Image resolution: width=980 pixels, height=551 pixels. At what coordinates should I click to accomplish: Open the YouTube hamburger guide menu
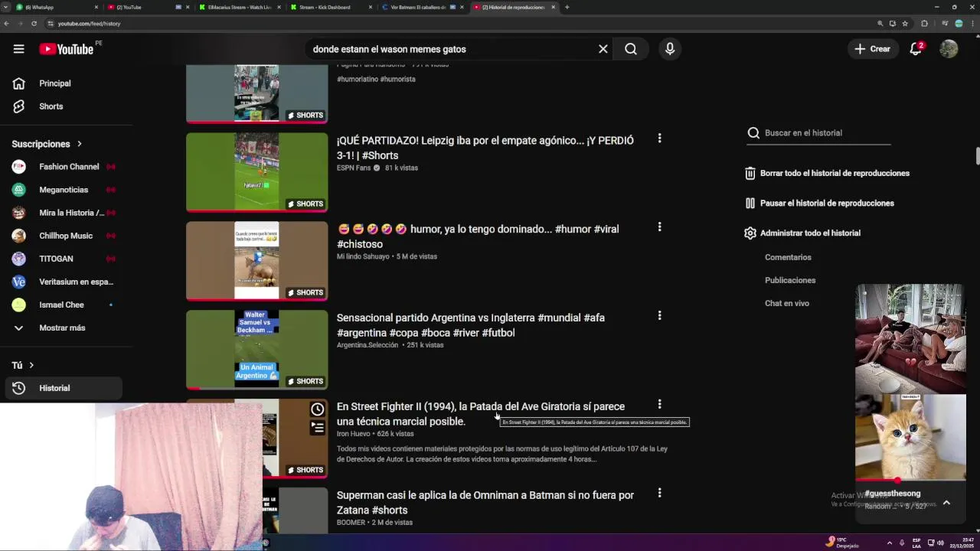tap(18, 49)
